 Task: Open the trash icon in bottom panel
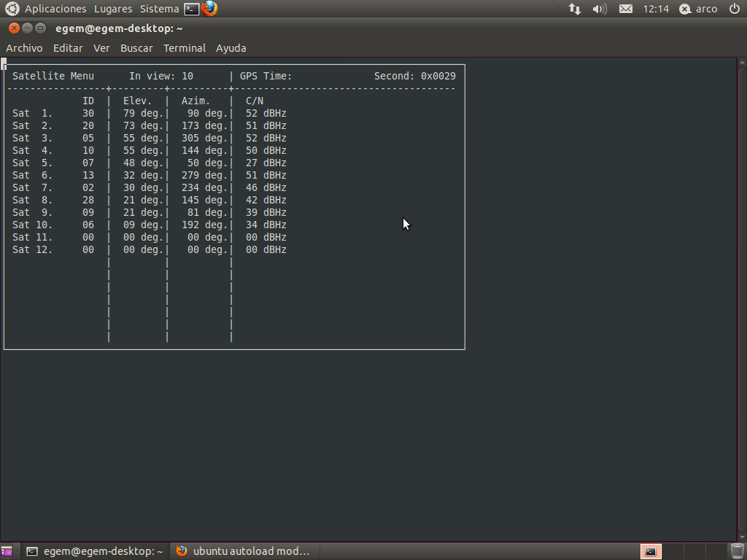tap(737, 551)
